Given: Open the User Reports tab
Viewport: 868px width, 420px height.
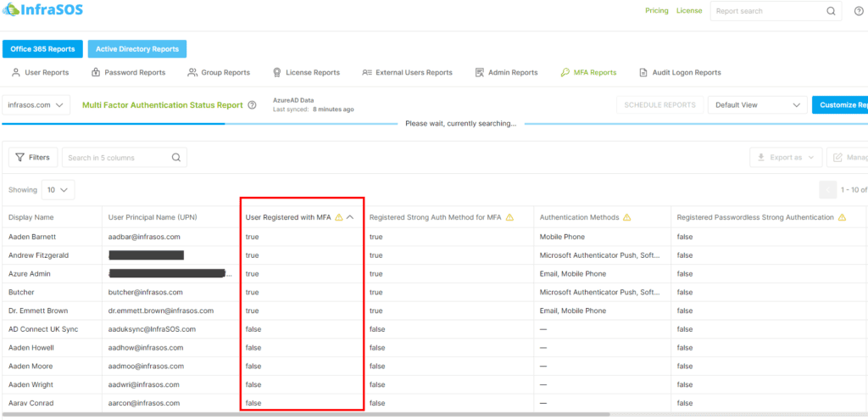Looking at the screenshot, I should point(41,73).
